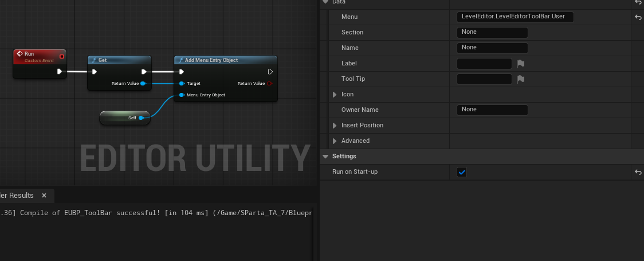The height and width of the screenshot is (261, 644).
Task: Select the Compiler Results tab
Action: tap(17, 196)
